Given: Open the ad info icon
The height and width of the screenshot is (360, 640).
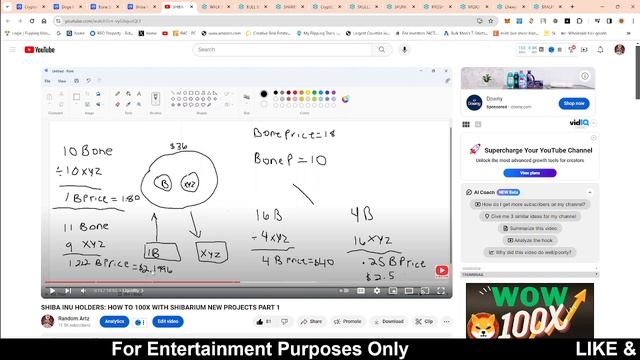Looking at the screenshot, I should [585, 76].
